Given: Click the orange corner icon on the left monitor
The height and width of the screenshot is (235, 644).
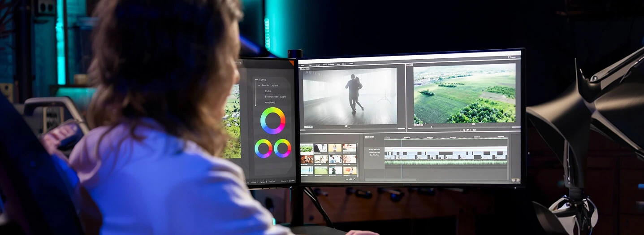Looking at the screenshot, I should coord(291,63).
